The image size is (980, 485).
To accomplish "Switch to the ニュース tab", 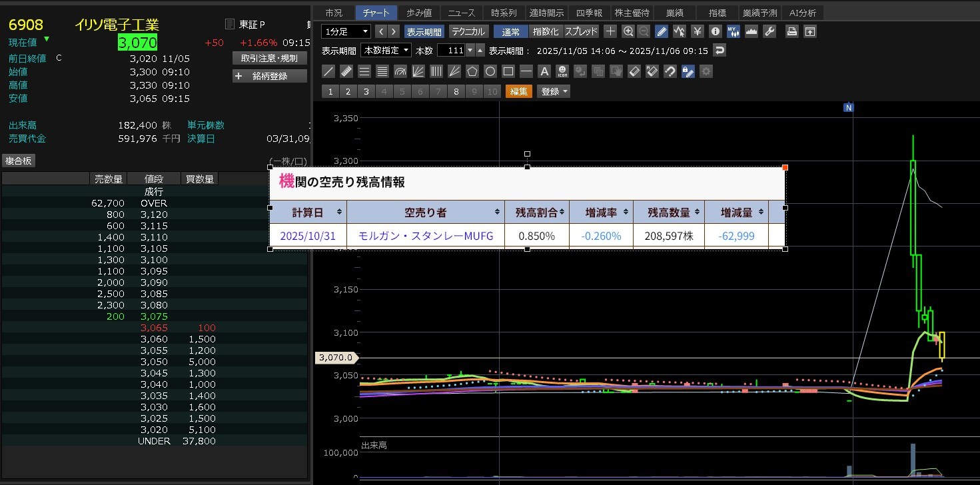I will [x=462, y=13].
